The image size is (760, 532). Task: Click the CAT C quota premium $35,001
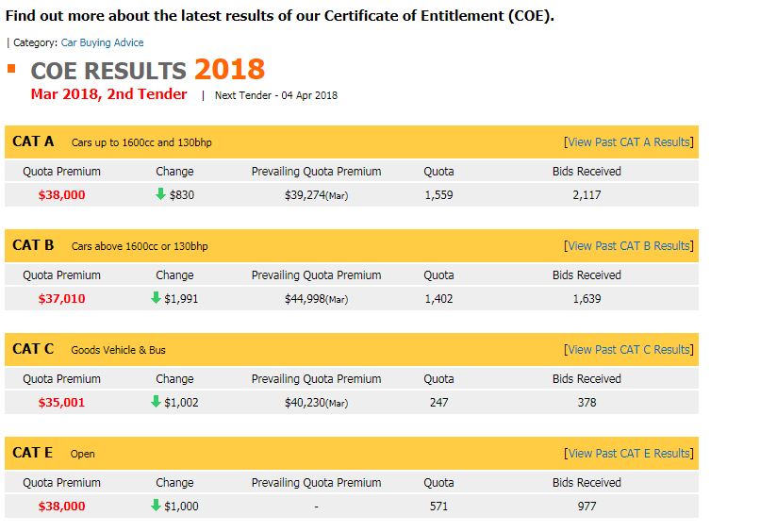[61, 403]
